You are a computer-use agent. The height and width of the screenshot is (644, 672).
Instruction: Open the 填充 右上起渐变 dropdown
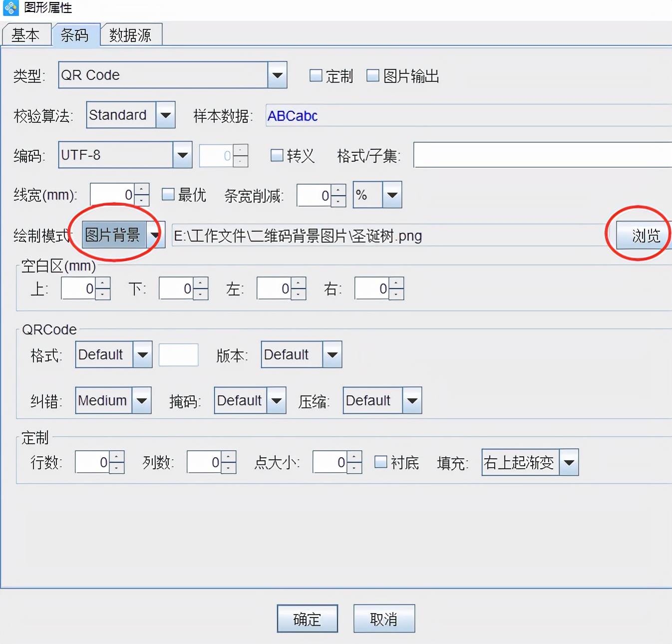(x=569, y=463)
